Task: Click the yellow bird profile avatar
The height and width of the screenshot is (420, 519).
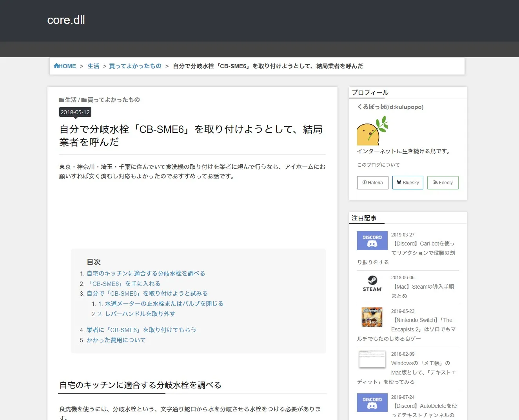Action: pos(372,131)
